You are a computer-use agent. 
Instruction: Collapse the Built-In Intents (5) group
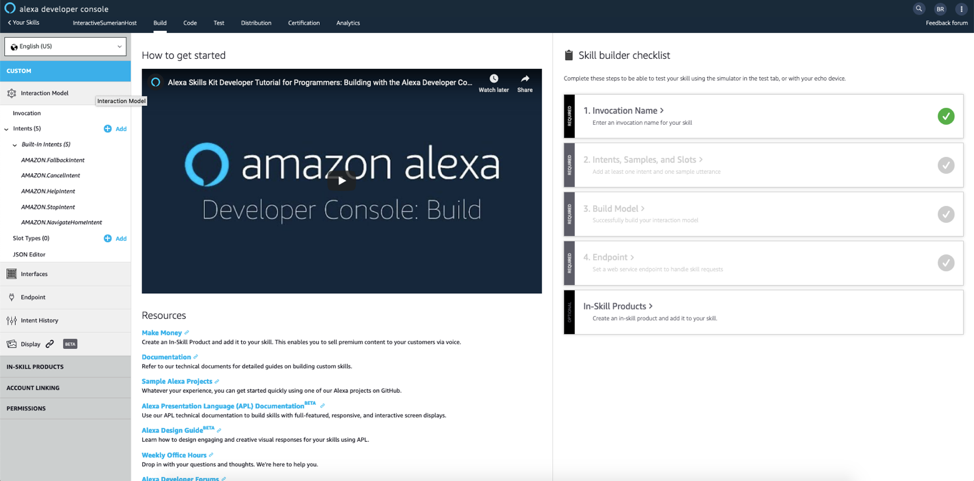[x=15, y=145]
